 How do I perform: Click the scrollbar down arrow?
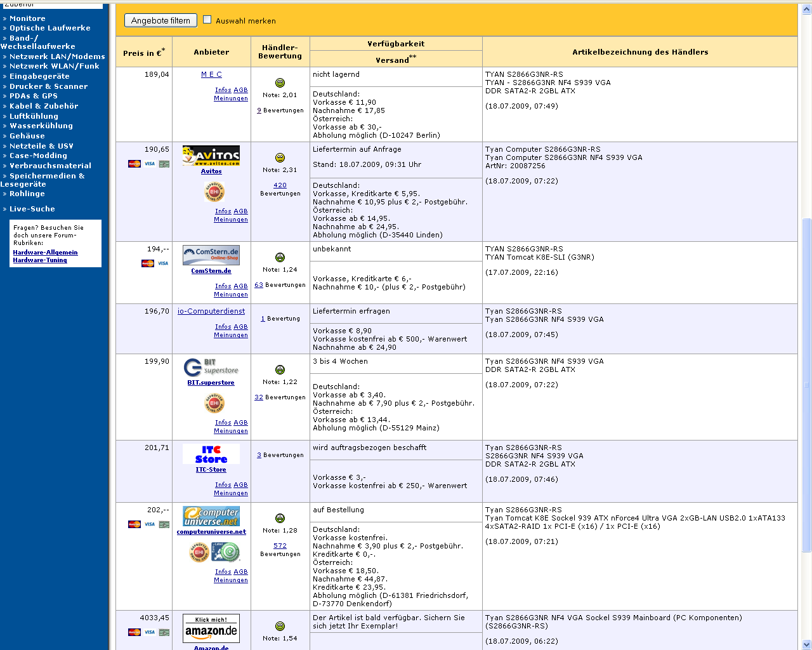(807, 644)
